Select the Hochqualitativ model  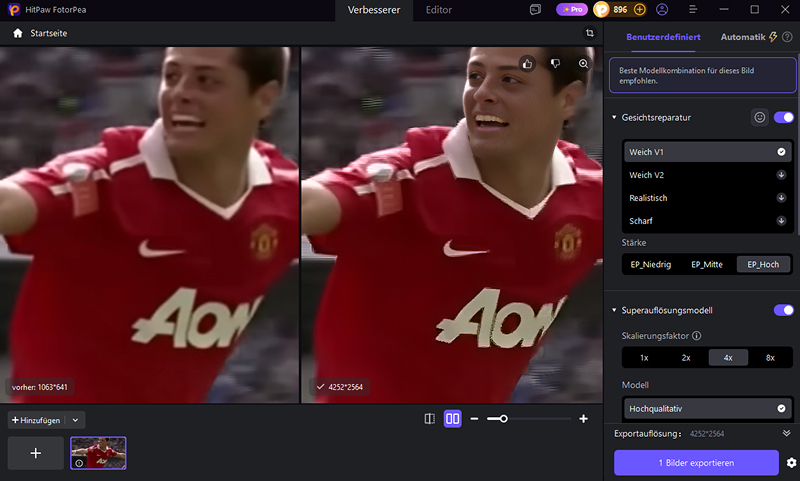coord(708,409)
